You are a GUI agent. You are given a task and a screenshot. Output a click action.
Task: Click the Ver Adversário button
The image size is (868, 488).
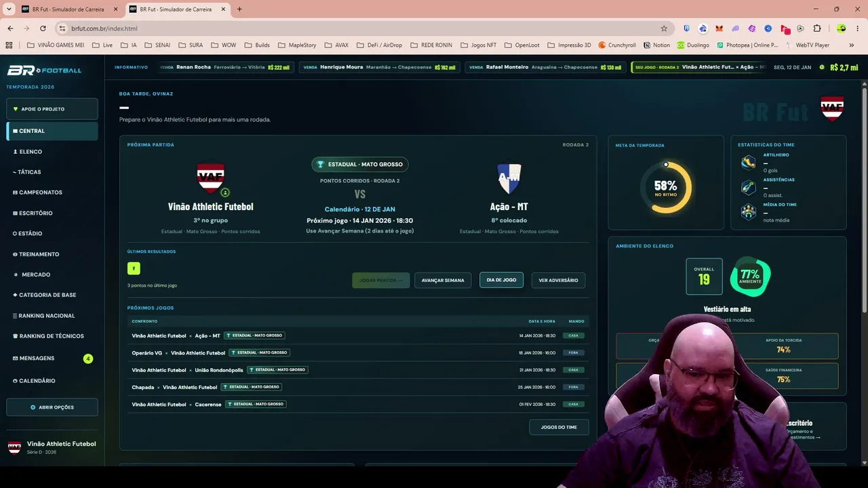point(558,281)
